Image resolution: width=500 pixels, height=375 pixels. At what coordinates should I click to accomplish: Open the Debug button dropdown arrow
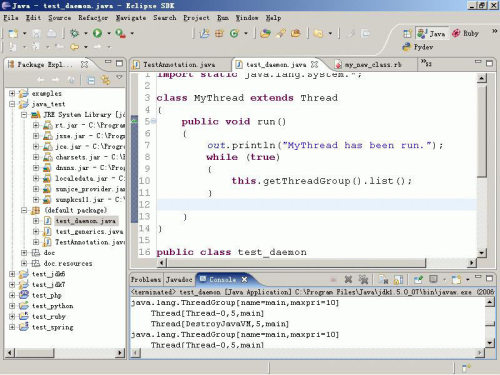point(86,33)
